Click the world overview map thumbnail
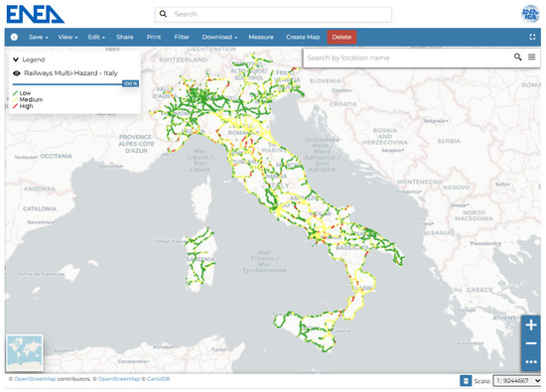The image size is (546, 392). click(x=25, y=352)
